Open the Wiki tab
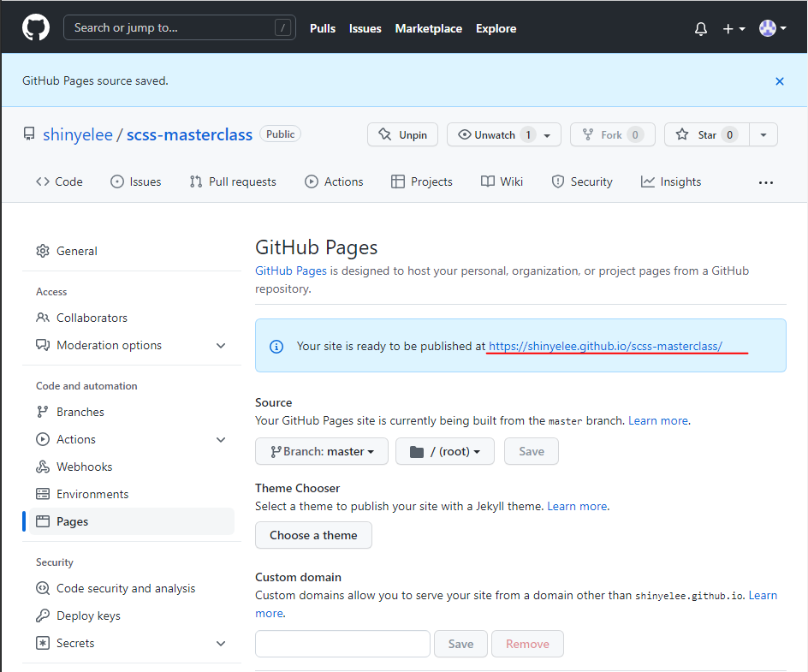Viewport: 808px width, 672px height. (502, 181)
